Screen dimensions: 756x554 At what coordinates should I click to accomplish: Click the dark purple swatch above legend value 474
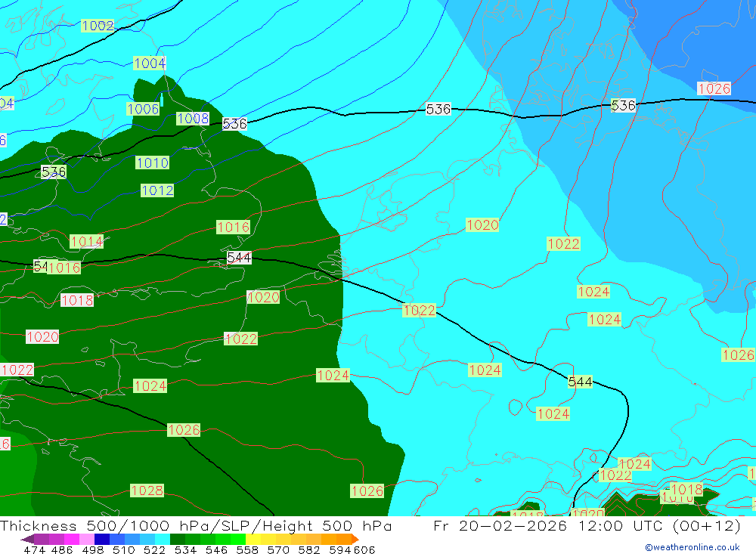click(41, 539)
